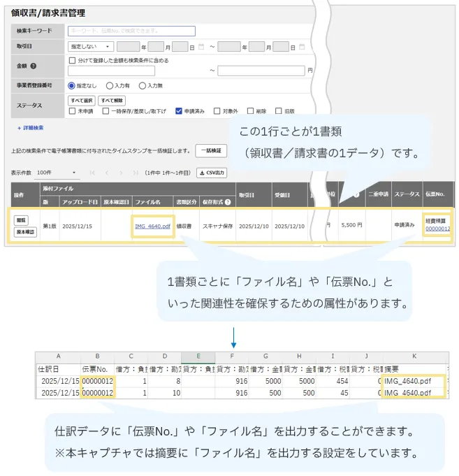Image resolution: width=459 pixels, height=476 pixels.
Task: Open the 取引日 指定しない dropdown
Action: [91, 47]
